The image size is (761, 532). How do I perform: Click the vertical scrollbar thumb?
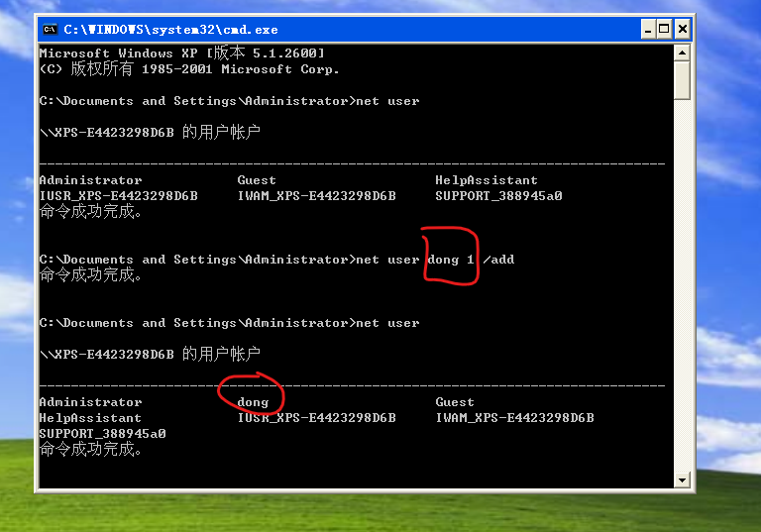pos(682,80)
